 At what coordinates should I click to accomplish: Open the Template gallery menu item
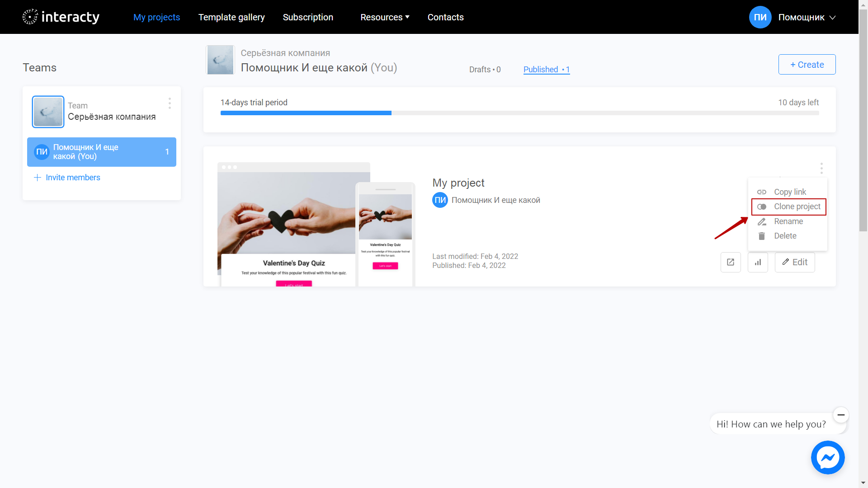click(x=232, y=17)
